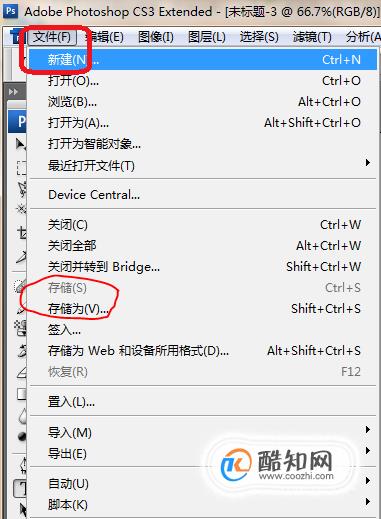Open the 图像(I) menu

(x=156, y=37)
